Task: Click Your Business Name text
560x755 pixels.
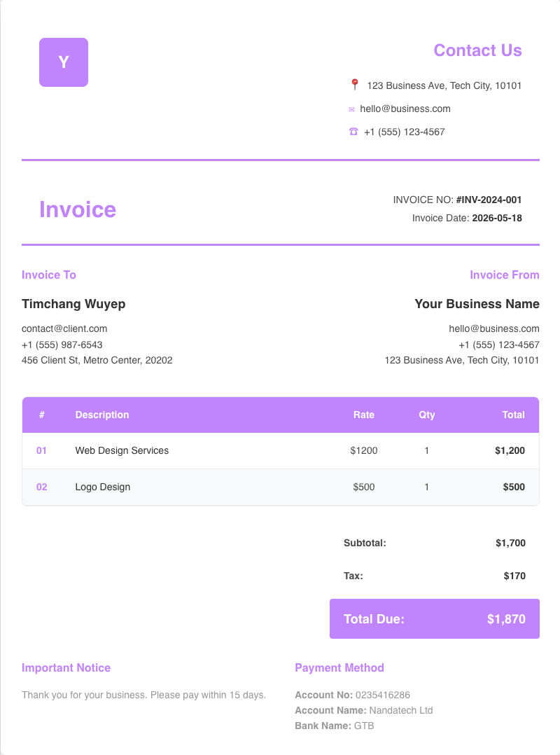Action: [477, 304]
